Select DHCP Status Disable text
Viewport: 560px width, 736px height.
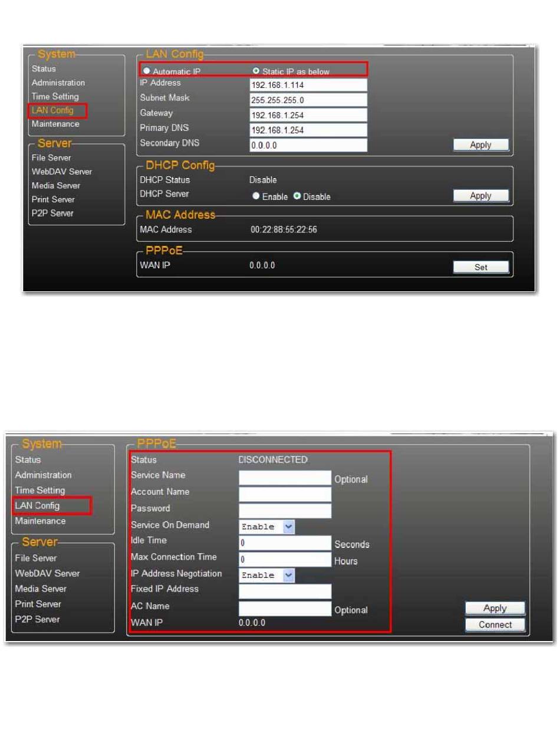pos(263,180)
